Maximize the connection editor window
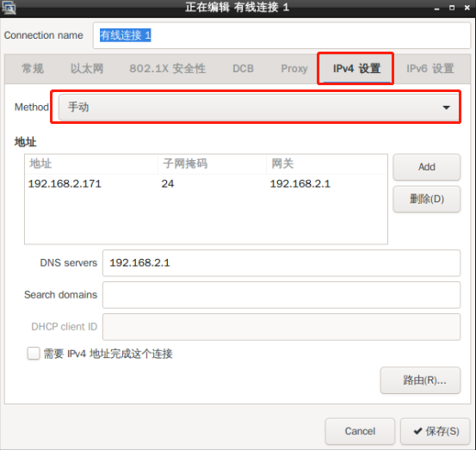476x450 pixels. point(452,8)
